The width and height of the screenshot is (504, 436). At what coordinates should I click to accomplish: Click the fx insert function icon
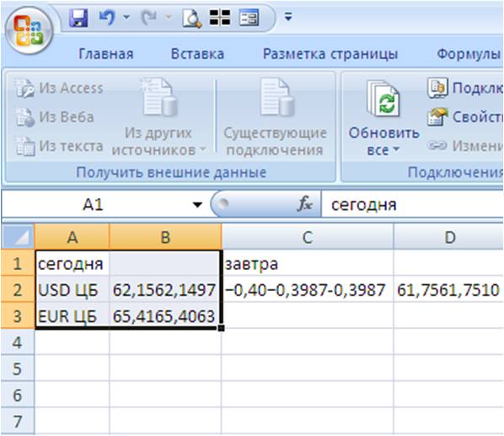pos(305,204)
